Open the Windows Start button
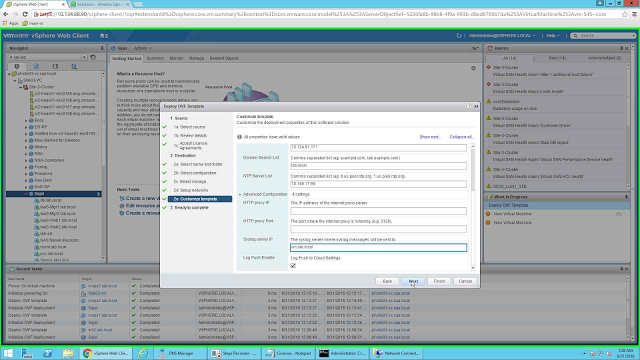This screenshot has height=360, width=640. coord(8,353)
